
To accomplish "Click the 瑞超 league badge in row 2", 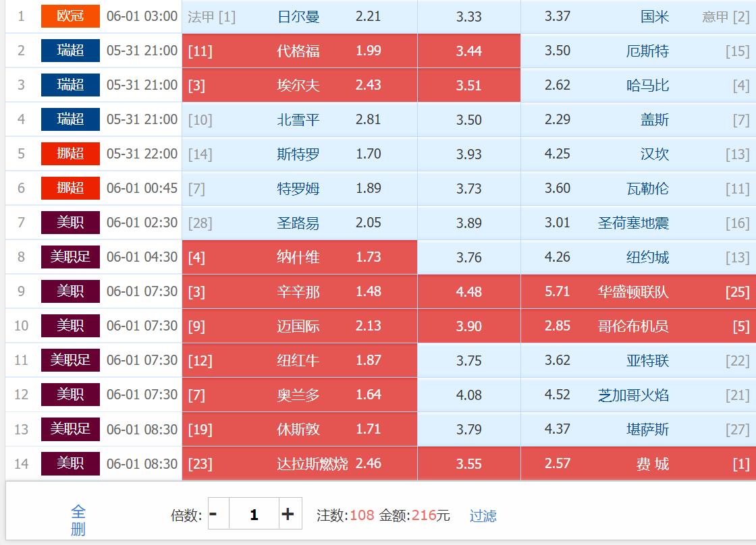I will click(70, 50).
